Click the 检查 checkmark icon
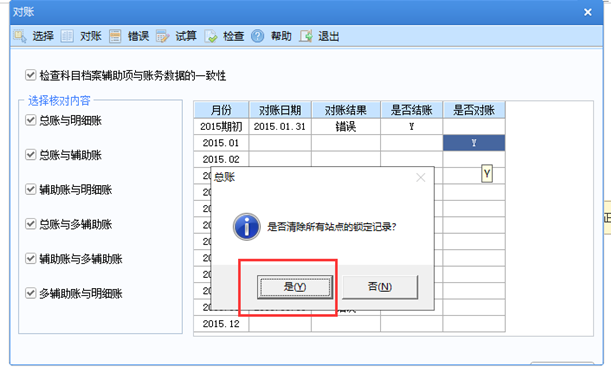Image resolution: width=611 pixels, height=375 pixels. [210, 36]
